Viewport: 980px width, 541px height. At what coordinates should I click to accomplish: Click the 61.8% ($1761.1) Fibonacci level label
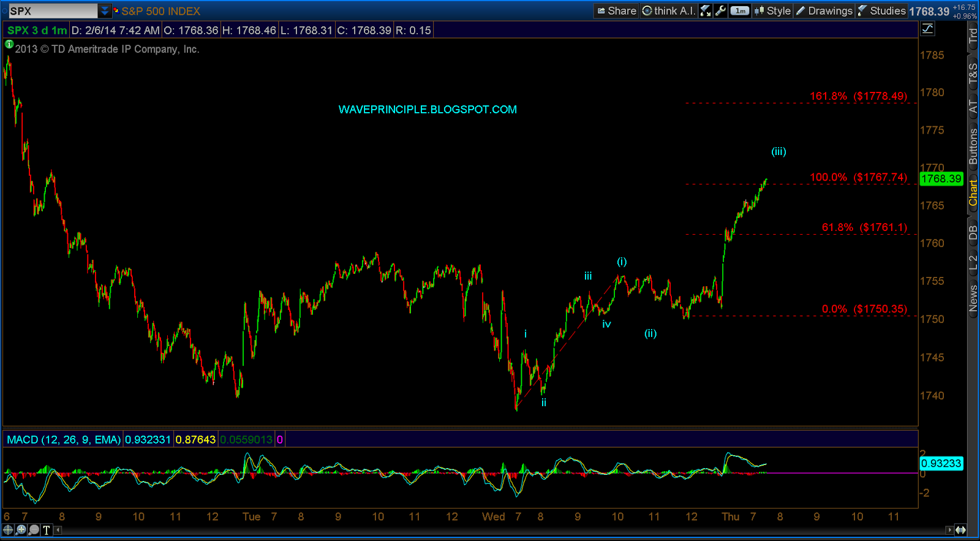click(864, 227)
